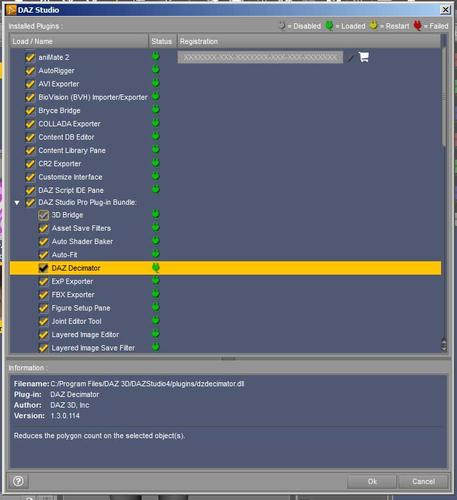The height and width of the screenshot is (500, 457).
Task: Uncheck the Bryce Bridge checkbox
Action: pyautogui.click(x=30, y=111)
